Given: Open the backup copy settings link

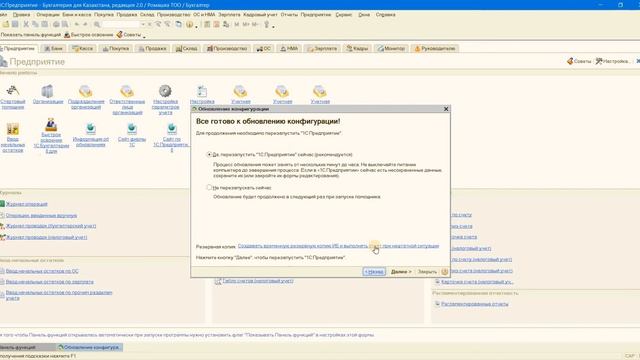Looking at the screenshot, I should [x=338, y=246].
